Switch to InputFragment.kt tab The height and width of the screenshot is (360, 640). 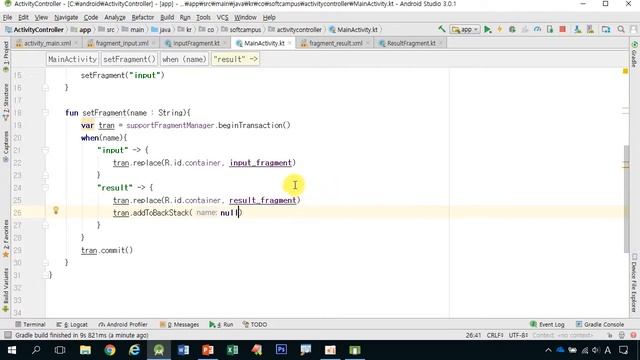click(196, 43)
